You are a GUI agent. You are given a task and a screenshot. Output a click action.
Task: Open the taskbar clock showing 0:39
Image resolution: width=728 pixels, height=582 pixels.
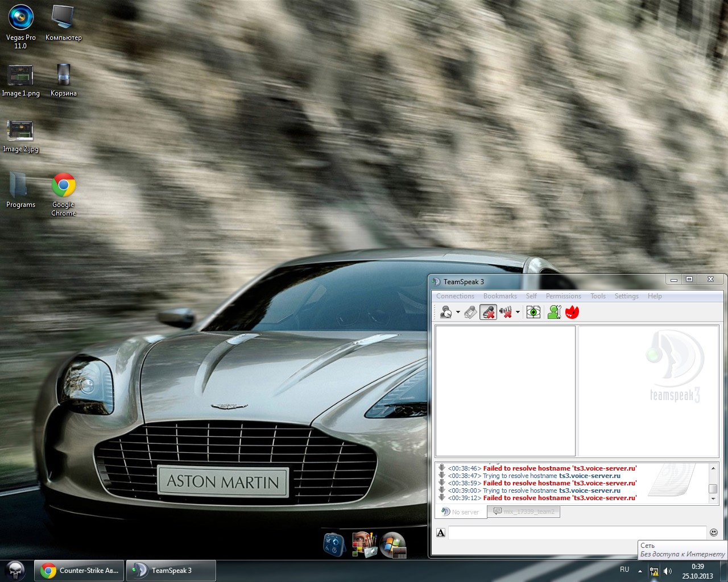(x=697, y=571)
